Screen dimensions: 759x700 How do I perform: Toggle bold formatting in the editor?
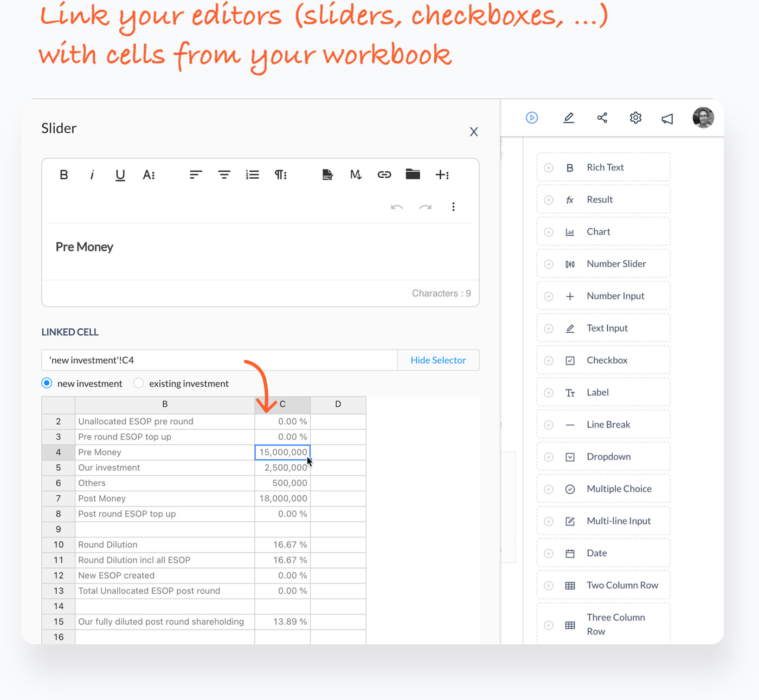click(63, 174)
